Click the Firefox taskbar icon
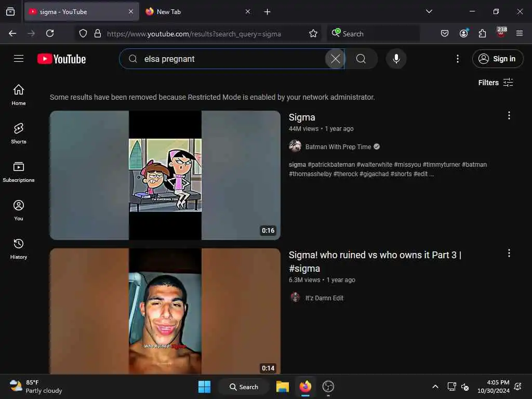 pos(305,387)
